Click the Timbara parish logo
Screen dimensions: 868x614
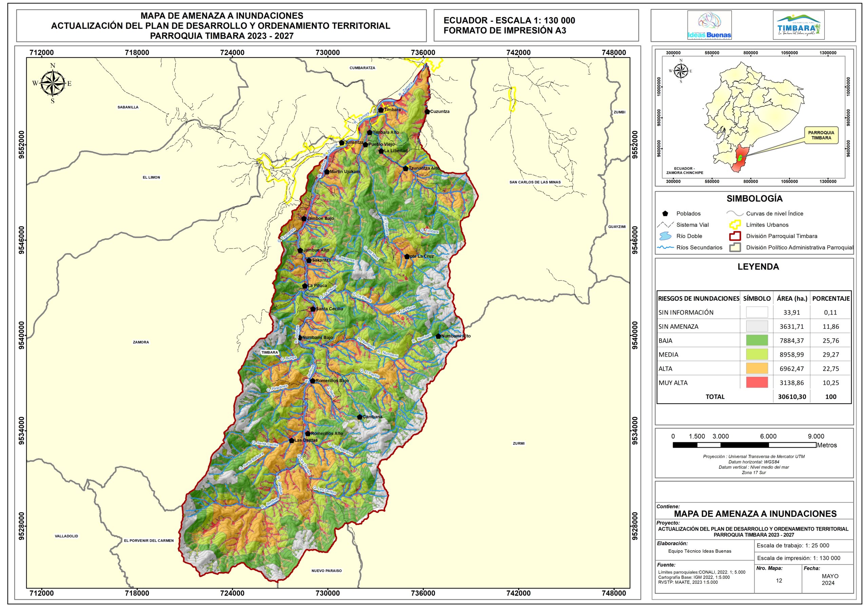(799, 26)
